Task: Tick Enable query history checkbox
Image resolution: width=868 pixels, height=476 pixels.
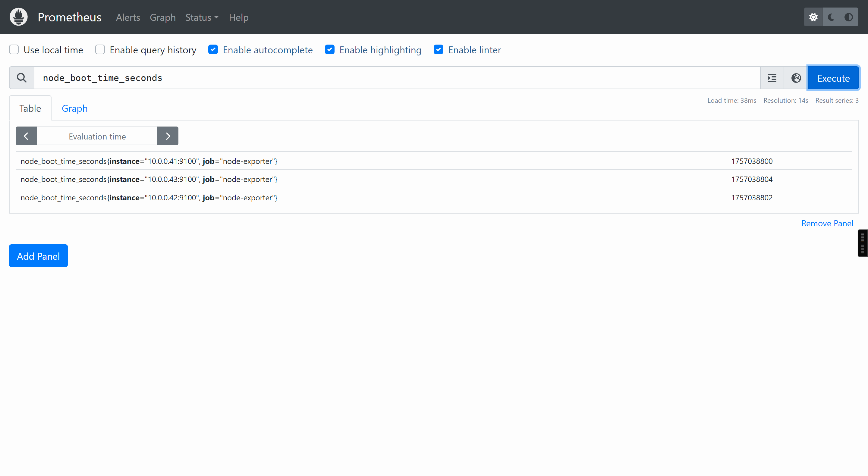Action: click(100, 49)
